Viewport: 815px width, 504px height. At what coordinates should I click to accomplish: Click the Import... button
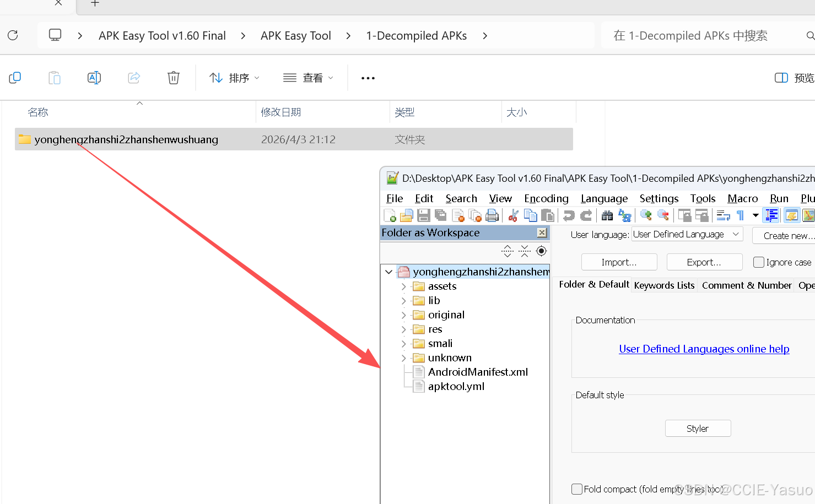[619, 262]
